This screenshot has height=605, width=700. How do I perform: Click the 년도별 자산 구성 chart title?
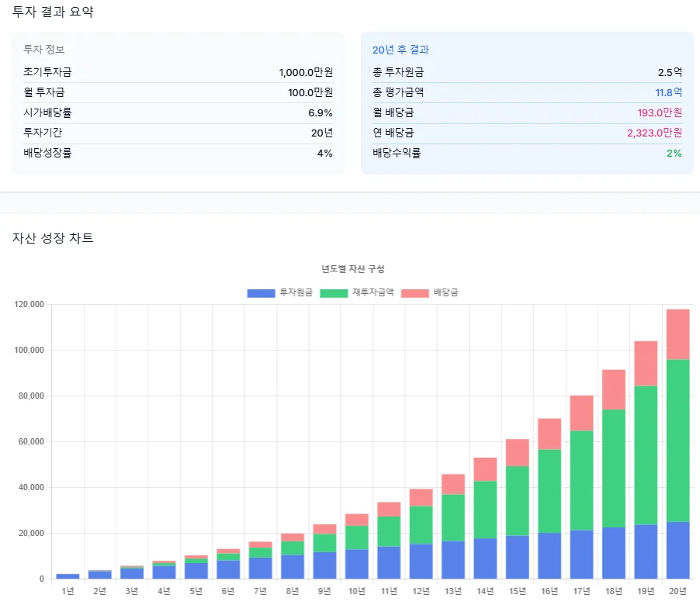tap(353, 269)
